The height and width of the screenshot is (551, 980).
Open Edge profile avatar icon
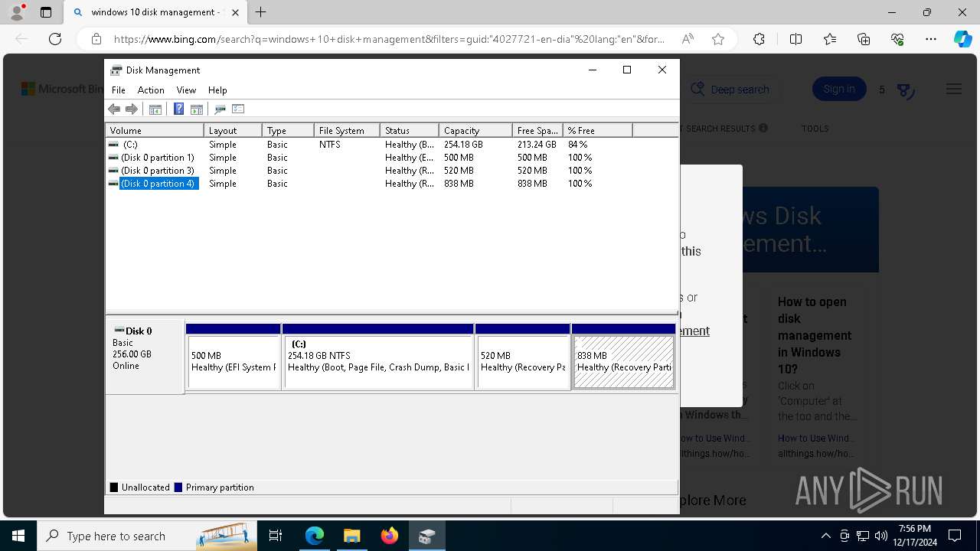click(x=17, y=12)
